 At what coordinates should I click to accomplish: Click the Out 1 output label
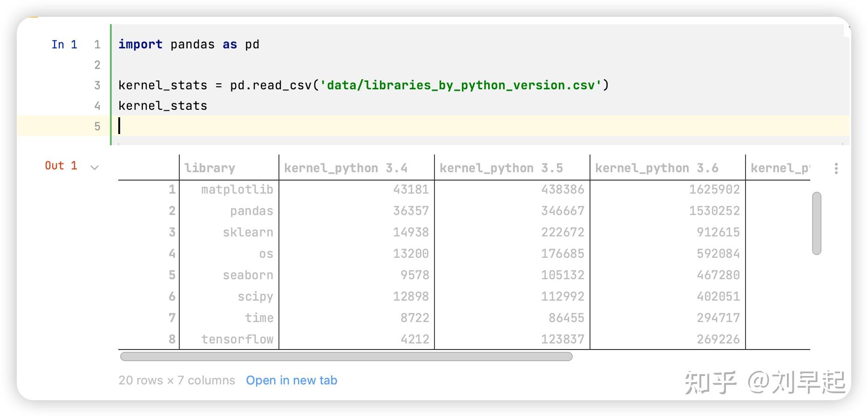coord(61,166)
